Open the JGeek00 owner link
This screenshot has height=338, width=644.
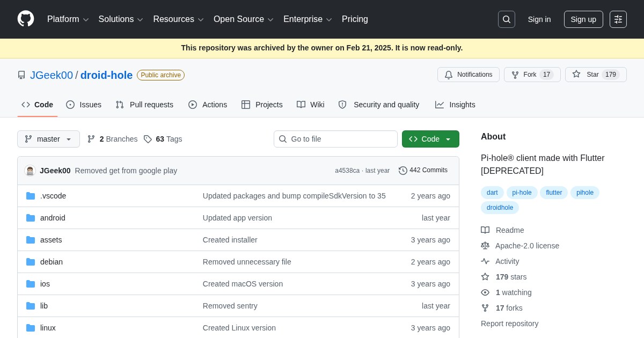[x=52, y=75]
